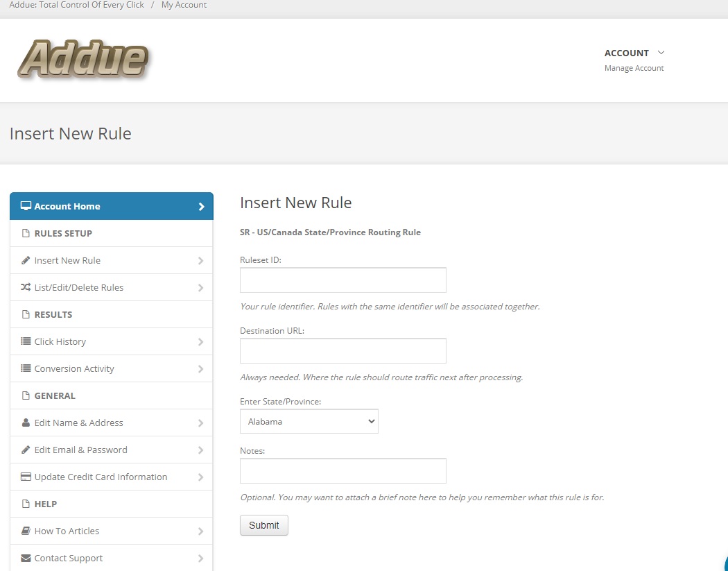Click the chevron on Edit Name & Address row
This screenshot has width=728, height=571.
[x=200, y=423]
